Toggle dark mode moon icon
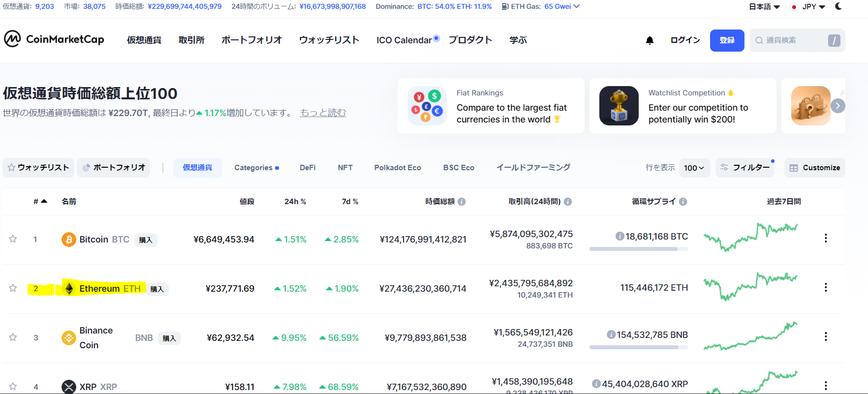 pos(838,6)
